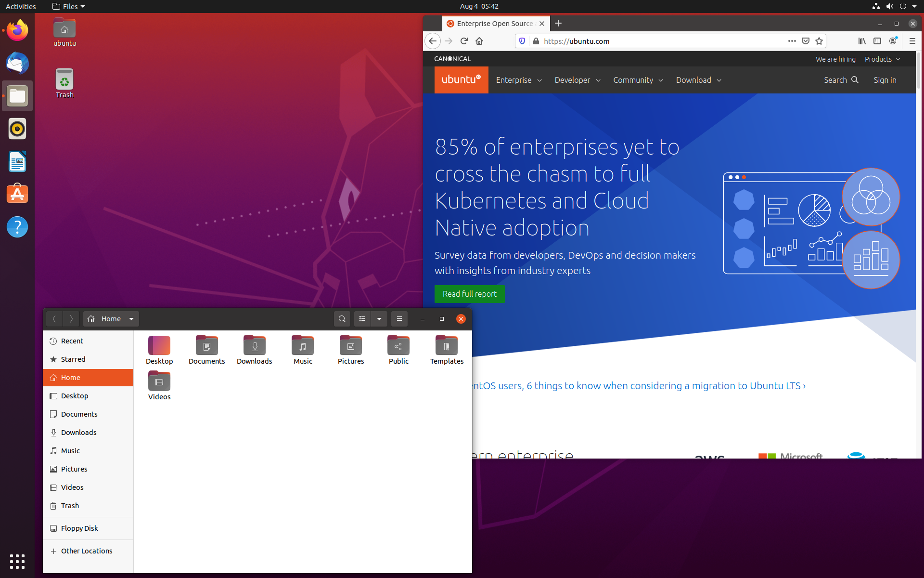Image resolution: width=924 pixels, height=578 pixels.
Task: Select the Trash desktop icon
Action: (x=64, y=84)
